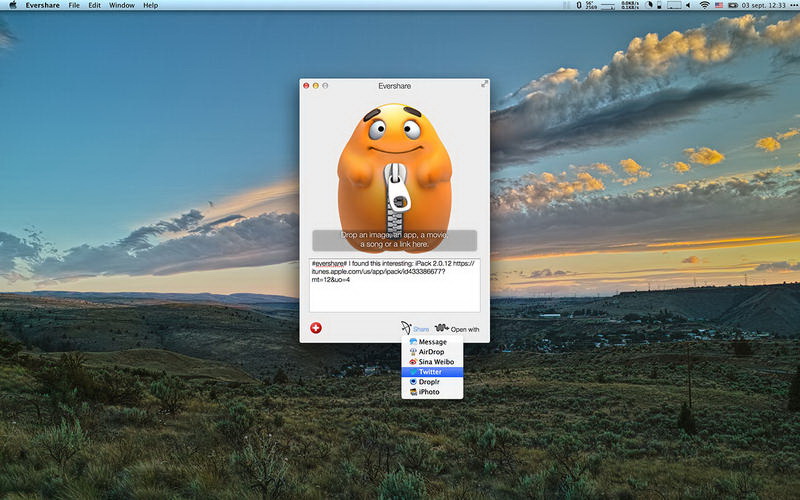Click the Open with icon

pyautogui.click(x=441, y=327)
